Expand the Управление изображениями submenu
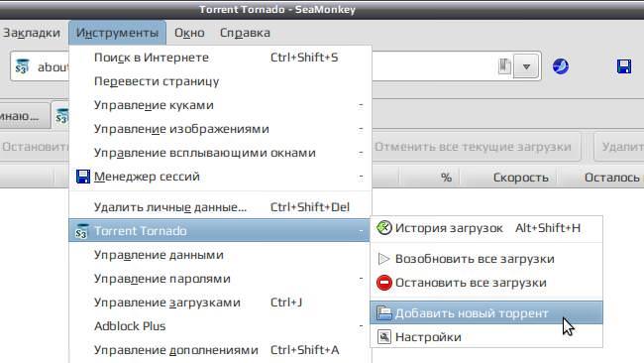This screenshot has width=644, height=363. (x=220, y=129)
